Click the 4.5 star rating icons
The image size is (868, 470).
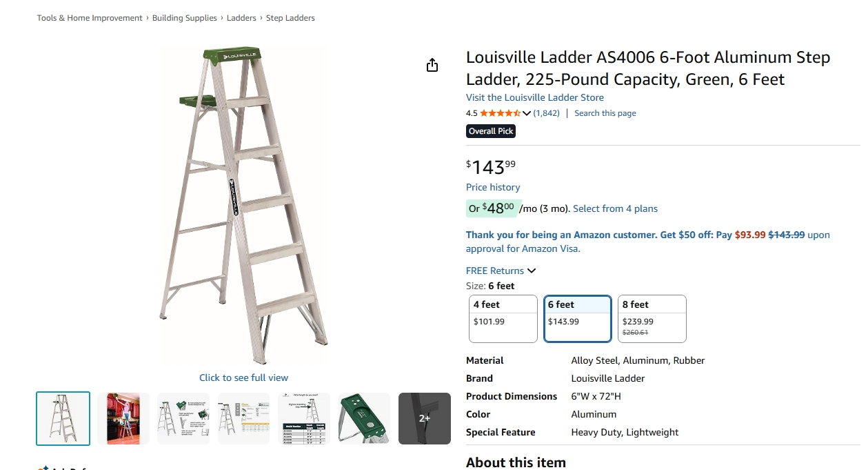point(500,113)
